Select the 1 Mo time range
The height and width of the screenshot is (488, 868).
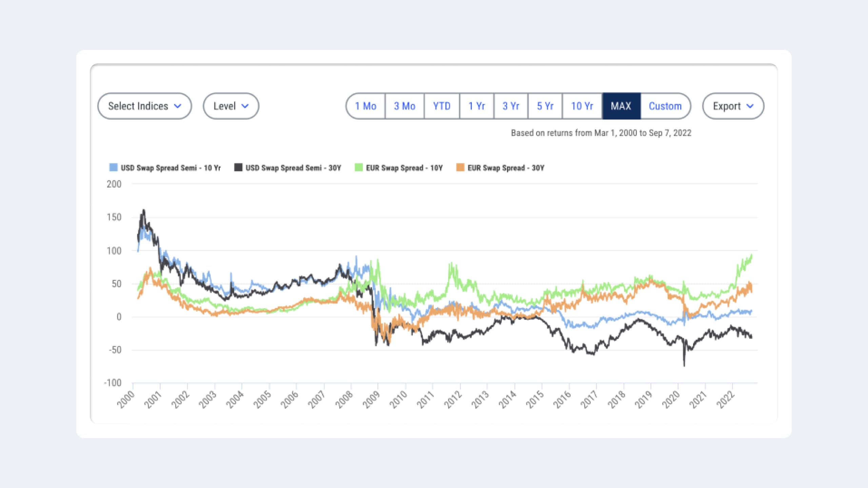(x=366, y=106)
